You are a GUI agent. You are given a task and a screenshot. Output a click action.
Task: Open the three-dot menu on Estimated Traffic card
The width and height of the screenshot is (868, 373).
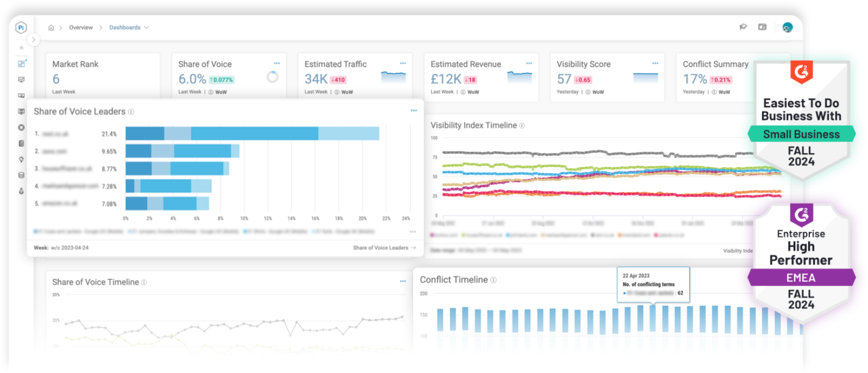click(x=403, y=63)
